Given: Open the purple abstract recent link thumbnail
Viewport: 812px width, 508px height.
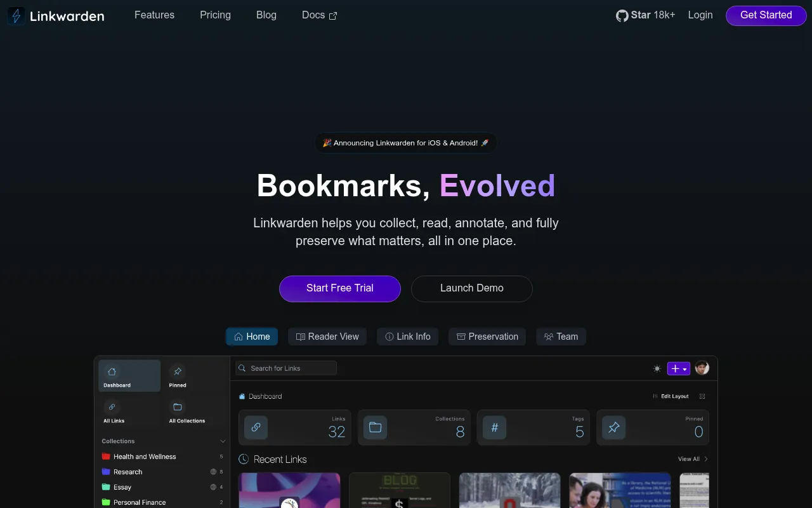Looking at the screenshot, I should pos(289,490).
